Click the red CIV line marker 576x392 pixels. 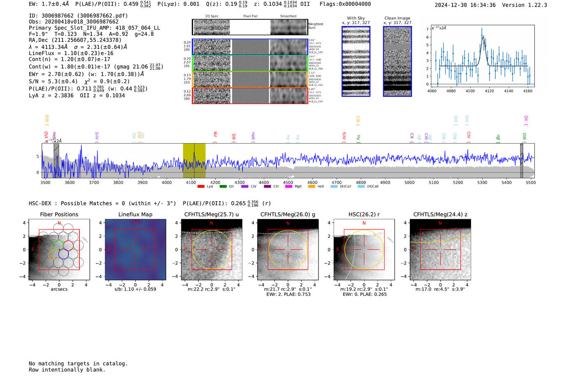[x=469, y=137]
